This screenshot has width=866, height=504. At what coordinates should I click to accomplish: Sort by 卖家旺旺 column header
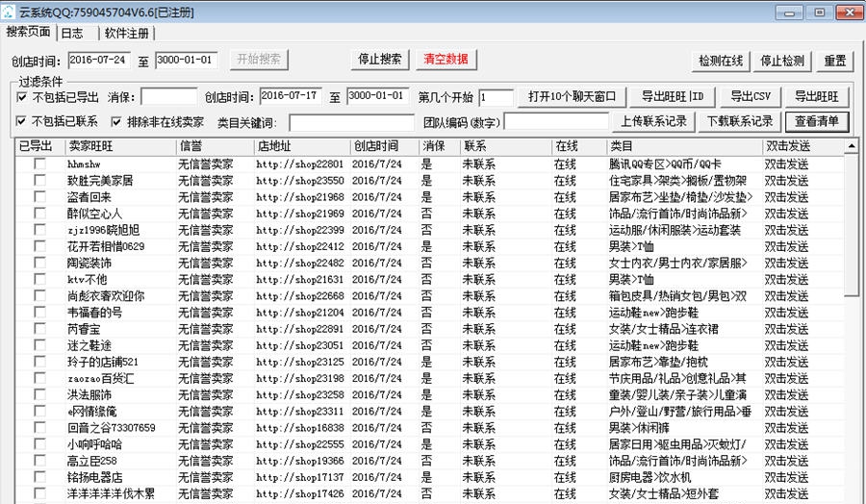(120, 146)
